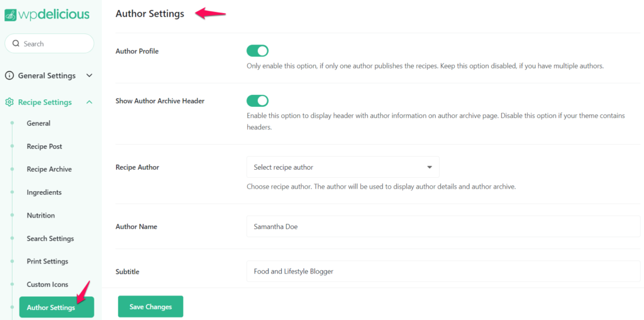Click the Save Changes button
644x320 pixels.
[x=151, y=306]
